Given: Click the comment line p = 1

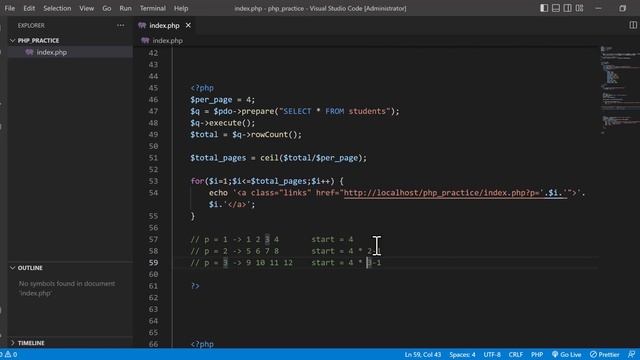Looking at the screenshot, I should coord(272,239).
